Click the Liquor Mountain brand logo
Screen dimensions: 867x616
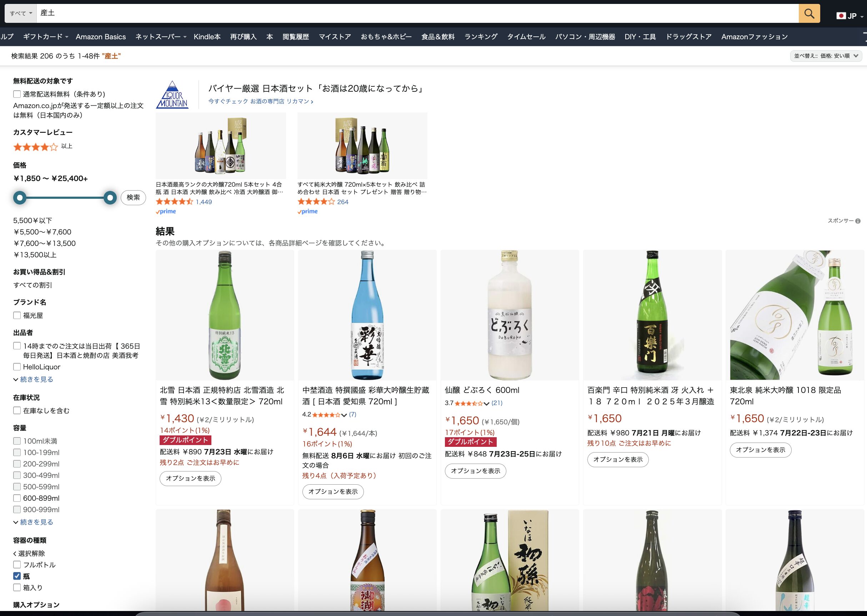pos(172,95)
